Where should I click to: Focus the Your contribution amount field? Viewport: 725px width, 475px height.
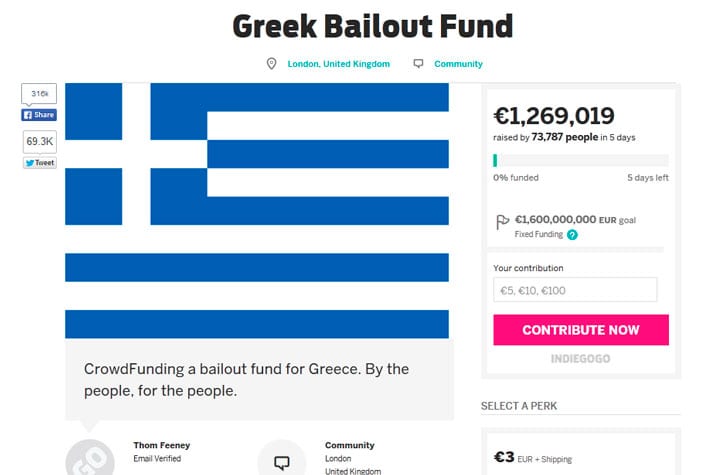click(x=575, y=290)
